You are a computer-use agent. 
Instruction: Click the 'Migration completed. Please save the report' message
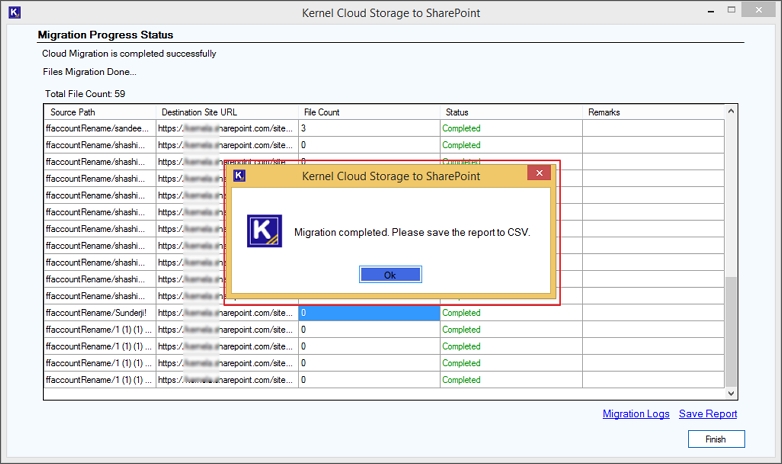click(412, 232)
